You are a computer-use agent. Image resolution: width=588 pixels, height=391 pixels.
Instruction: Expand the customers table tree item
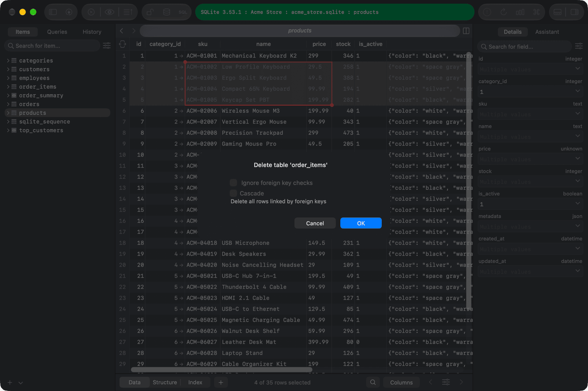click(8, 69)
